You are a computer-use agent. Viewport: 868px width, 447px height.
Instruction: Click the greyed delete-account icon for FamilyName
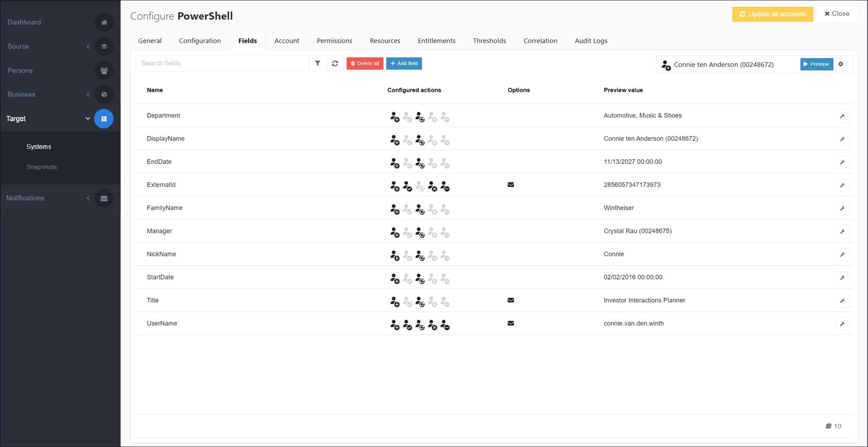[445, 209]
